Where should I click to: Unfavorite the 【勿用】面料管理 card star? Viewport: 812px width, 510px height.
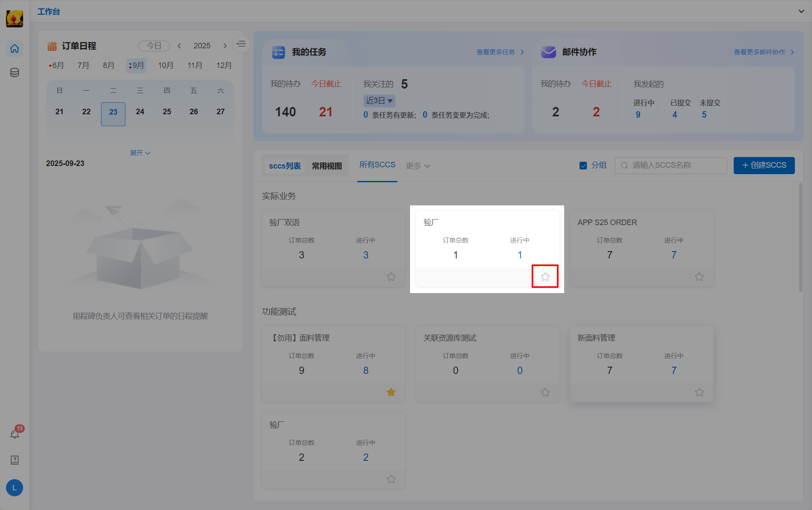391,392
